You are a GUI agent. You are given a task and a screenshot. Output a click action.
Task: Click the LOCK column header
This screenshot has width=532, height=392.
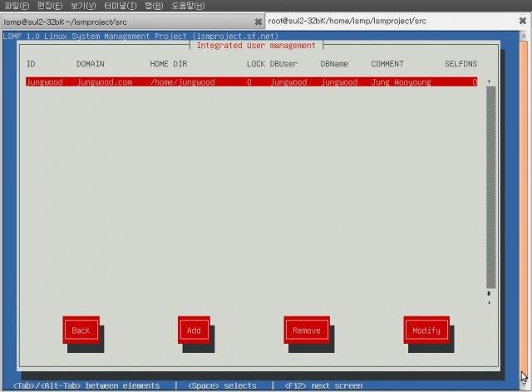(255, 64)
